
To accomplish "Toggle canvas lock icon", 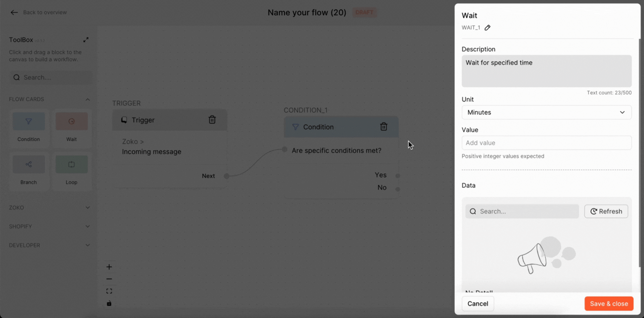I will [109, 303].
